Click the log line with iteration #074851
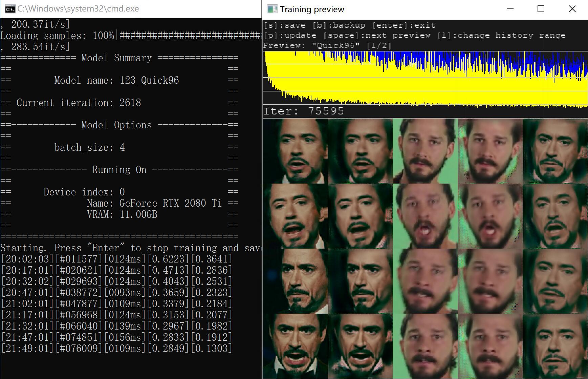The height and width of the screenshot is (379, 588). pos(116,337)
